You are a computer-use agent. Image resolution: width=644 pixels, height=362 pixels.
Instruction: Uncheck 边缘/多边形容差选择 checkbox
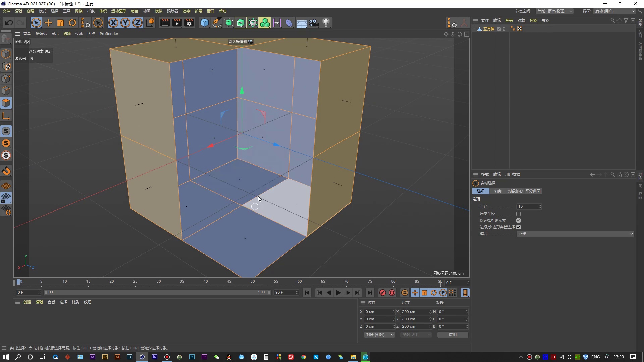coord(518,227)
